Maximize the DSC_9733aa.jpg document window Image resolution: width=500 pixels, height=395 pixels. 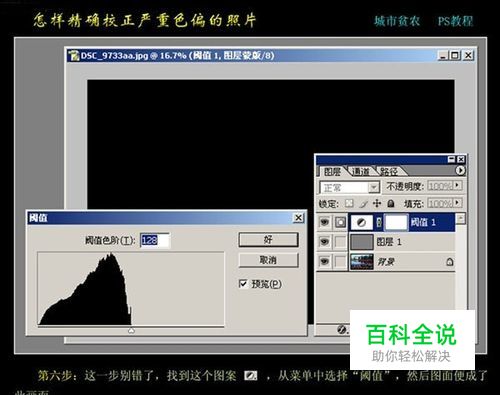point(455,55)
